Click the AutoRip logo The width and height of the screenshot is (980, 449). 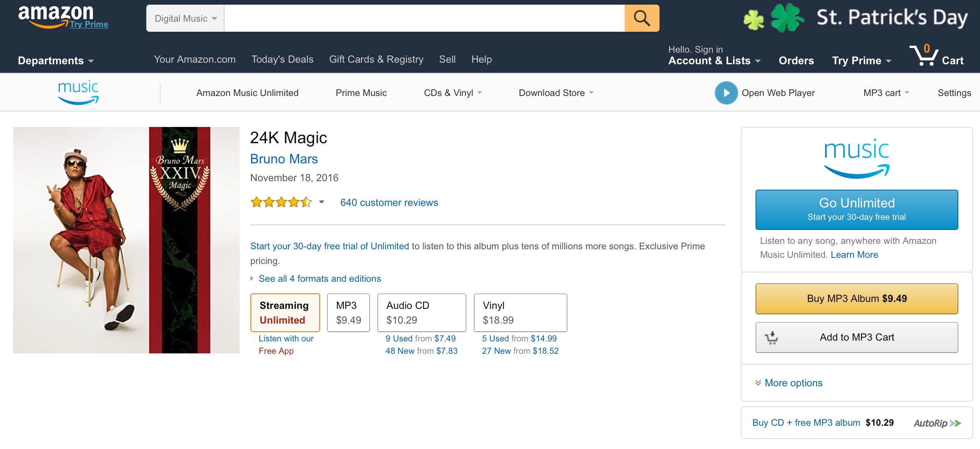click(937, 423)
